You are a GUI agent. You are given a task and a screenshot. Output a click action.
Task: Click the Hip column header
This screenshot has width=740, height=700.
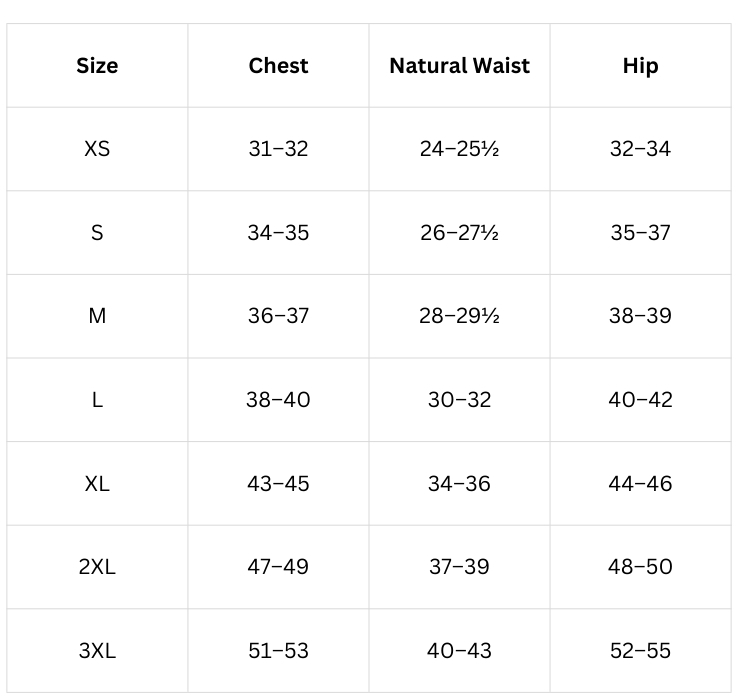pos(640,66)
